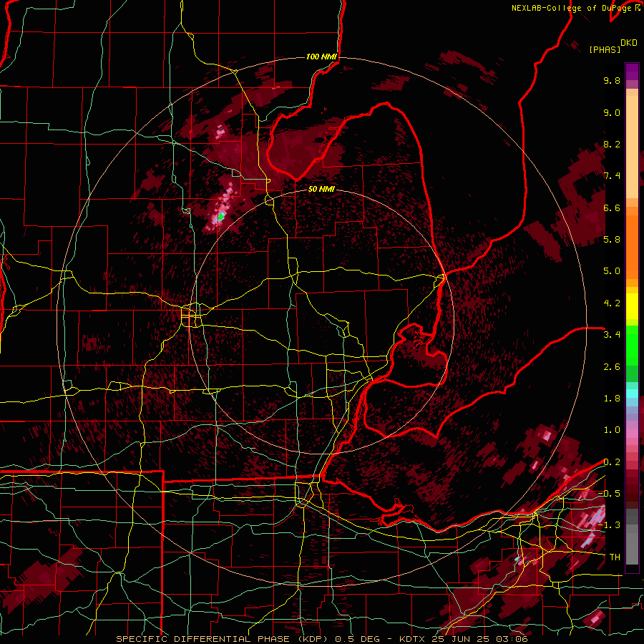Click the 0.2 legend value
644x644 pixels.
612,462
